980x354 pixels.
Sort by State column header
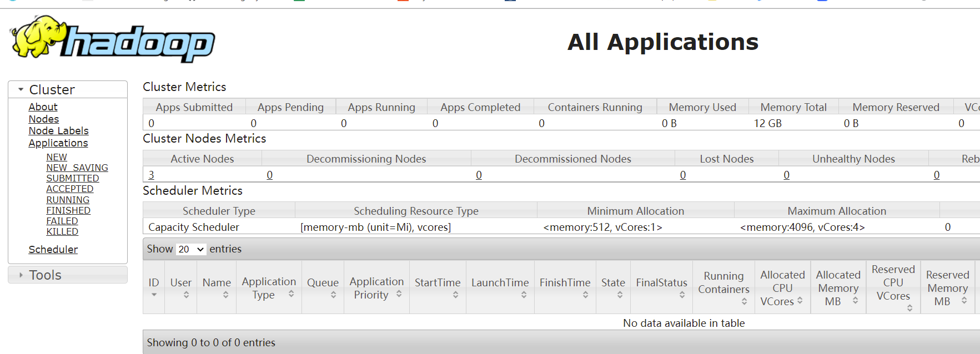(x=613, y=283)
